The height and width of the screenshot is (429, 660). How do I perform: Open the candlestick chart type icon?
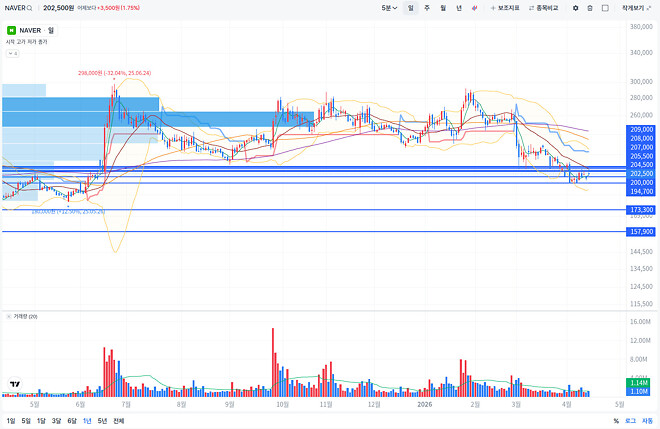point(475,8)
